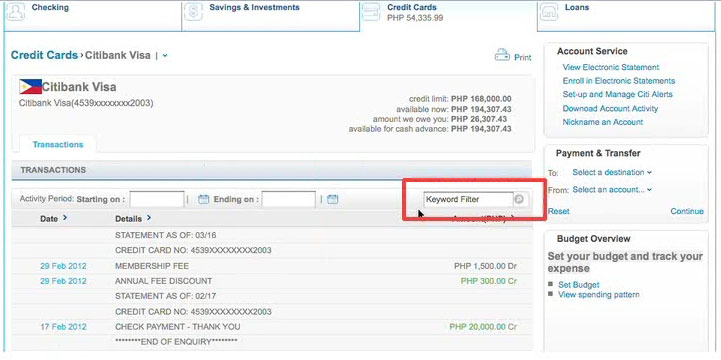Click STATEMENT AS OF: 02/17 row
This screenshot has height=360, width=721.
click(271, 296)
